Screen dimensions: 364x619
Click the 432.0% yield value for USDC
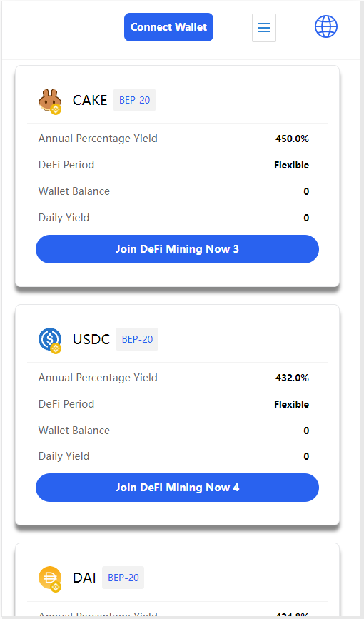(292, 378)
